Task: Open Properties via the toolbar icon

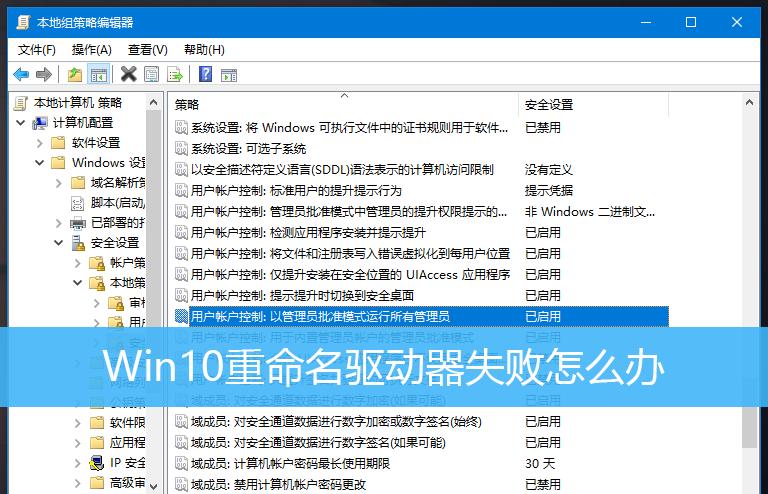Action: pyautogui.click(x=151, y=74)
